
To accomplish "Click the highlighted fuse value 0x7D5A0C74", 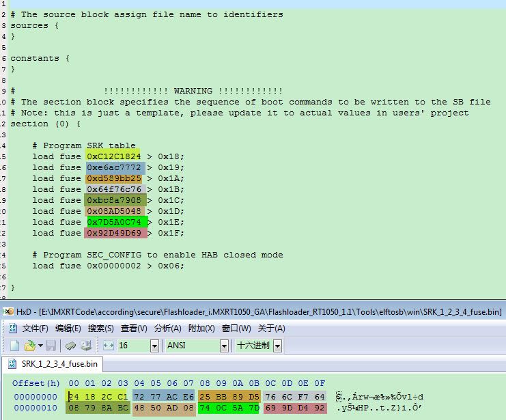I will click(x=113, y=222).
